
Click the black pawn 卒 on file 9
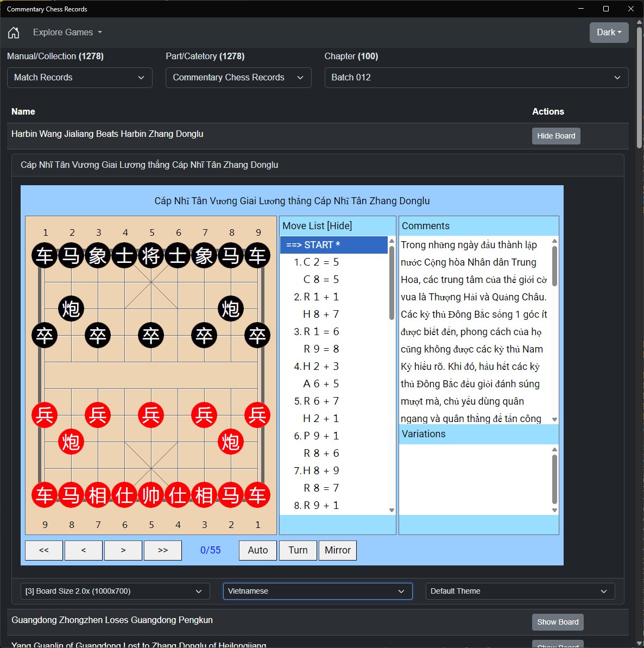tap(257, 335)
